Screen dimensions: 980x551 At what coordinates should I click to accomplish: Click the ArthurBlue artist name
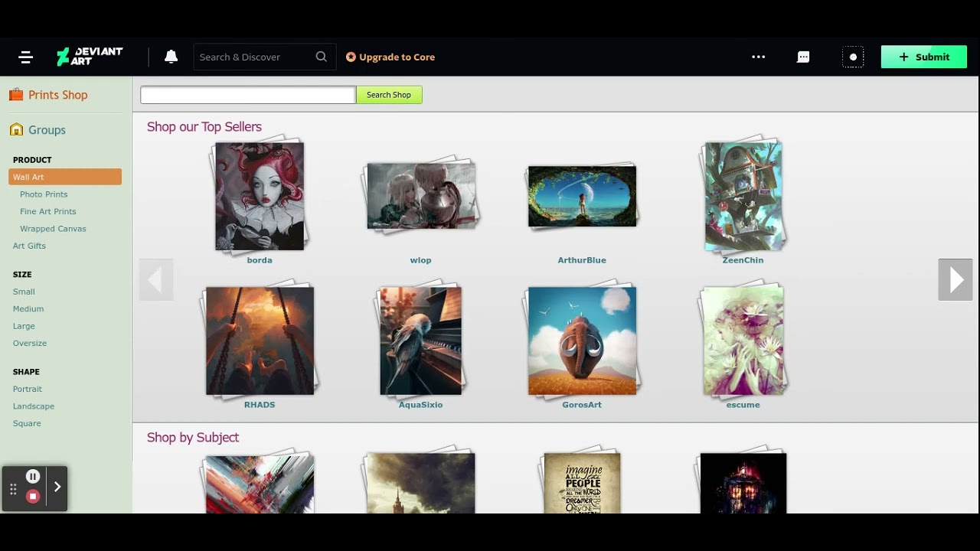(x=582, y=260)
